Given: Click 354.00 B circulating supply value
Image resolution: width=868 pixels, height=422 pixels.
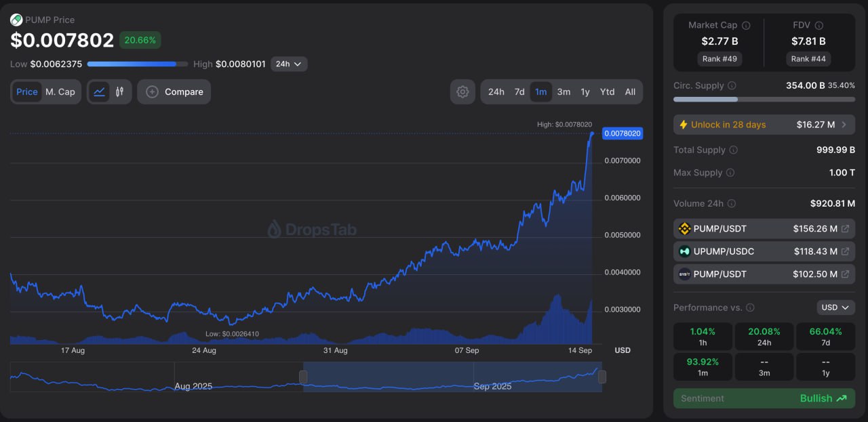Looking at the screenshot, I should pyautogui.click(x=805, y=86).
